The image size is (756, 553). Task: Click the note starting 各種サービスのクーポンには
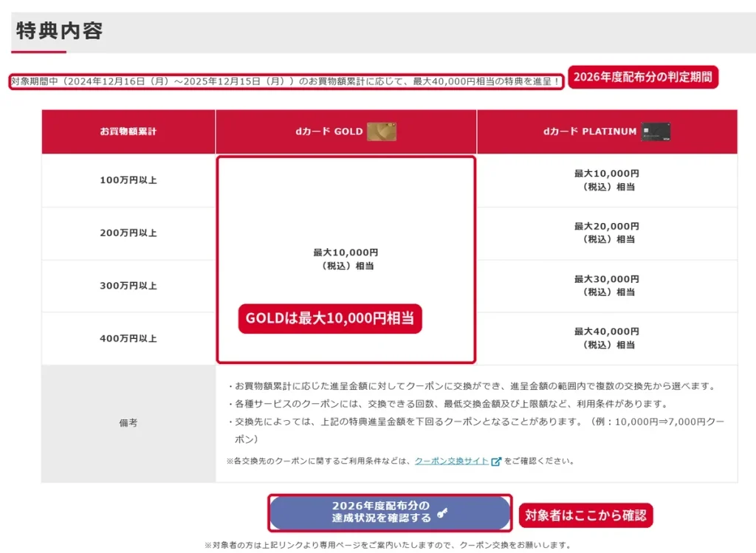click(x=448, y=404)
